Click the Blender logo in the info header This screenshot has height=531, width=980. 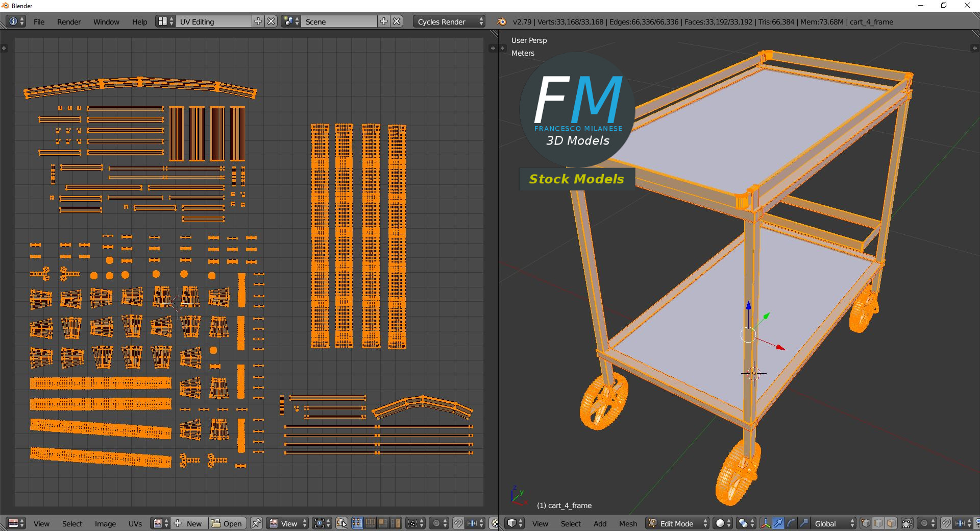tap(502, 21)
